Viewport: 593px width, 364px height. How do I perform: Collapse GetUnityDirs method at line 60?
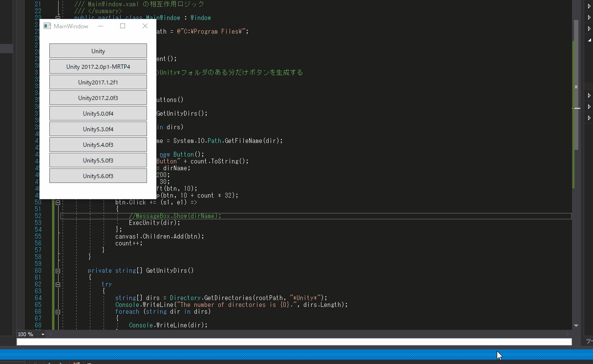click(58, 271)
